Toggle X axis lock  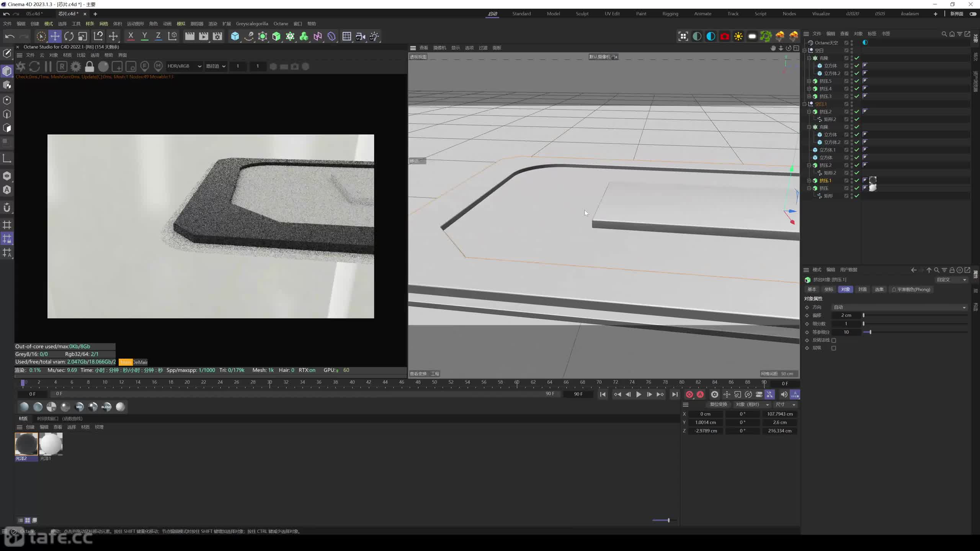[131, 36]
